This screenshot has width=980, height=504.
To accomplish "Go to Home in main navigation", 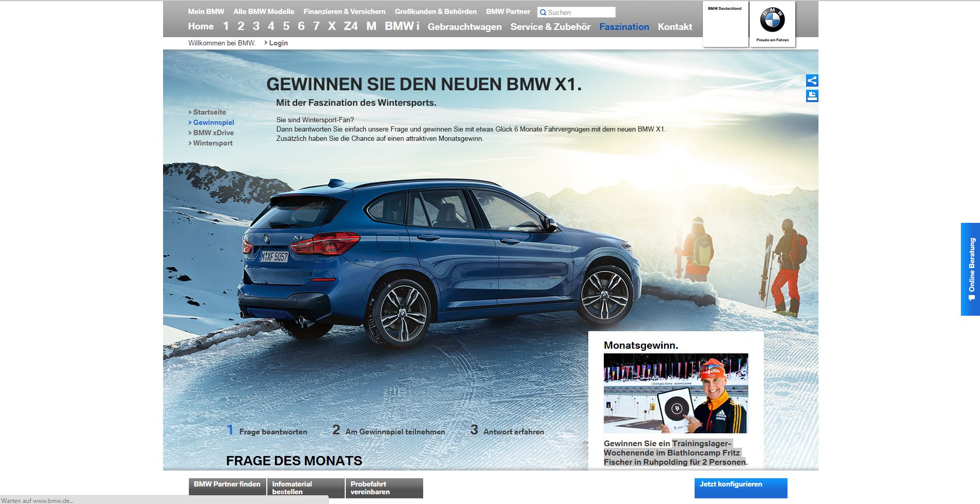I will tap(201, 26).
